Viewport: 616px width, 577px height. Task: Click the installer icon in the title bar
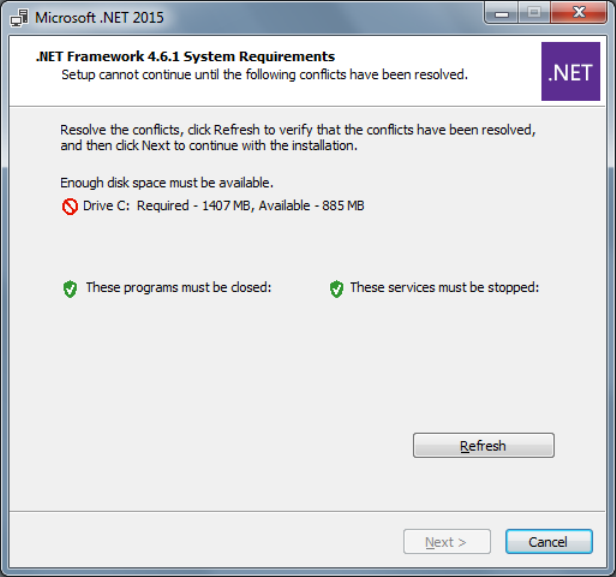pyautogui.click(x=19, y=17)
